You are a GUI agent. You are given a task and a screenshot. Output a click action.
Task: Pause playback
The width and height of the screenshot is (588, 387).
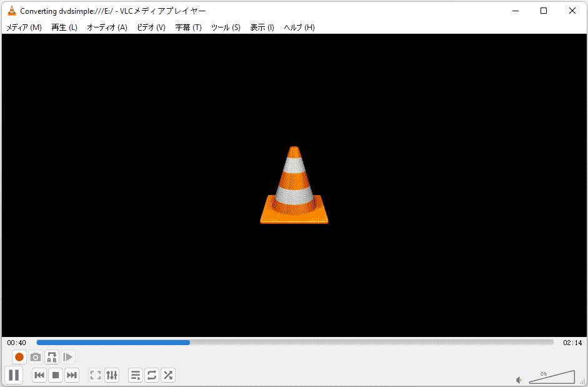[14, 375]
